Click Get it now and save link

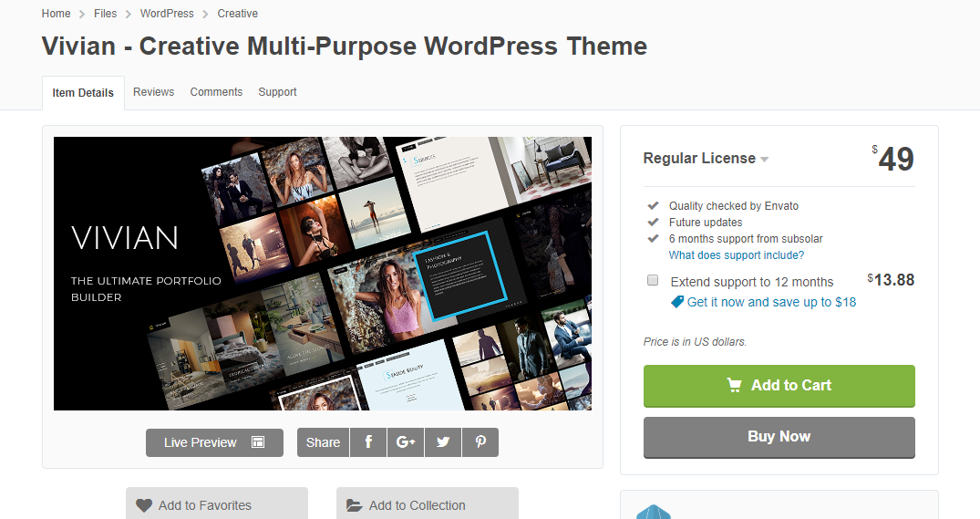coord(763,302)
